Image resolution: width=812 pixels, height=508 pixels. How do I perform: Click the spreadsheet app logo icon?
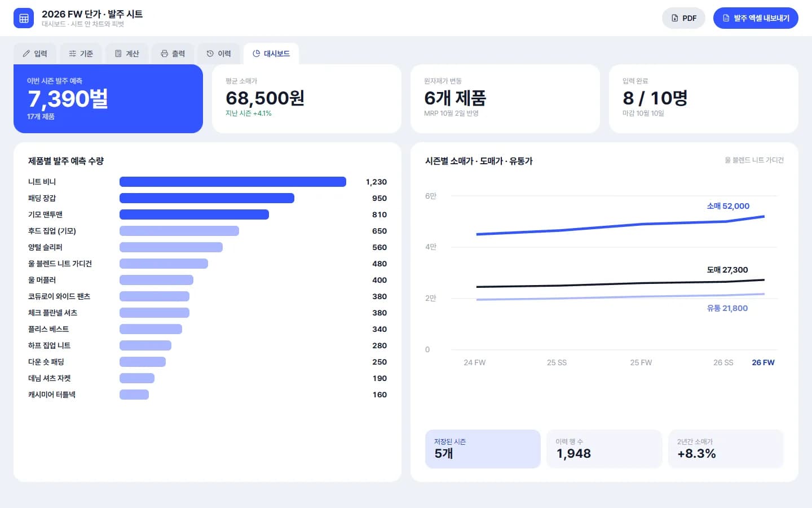point(24,18)
